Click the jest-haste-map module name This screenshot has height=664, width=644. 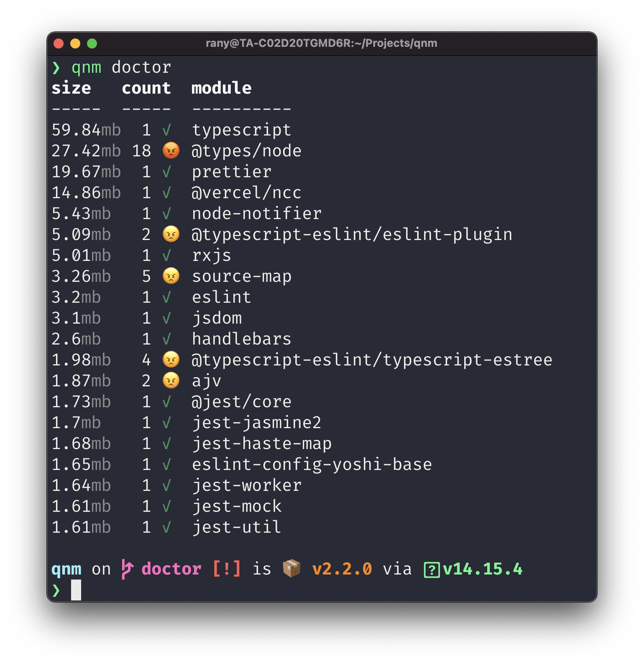pos(262,444)
